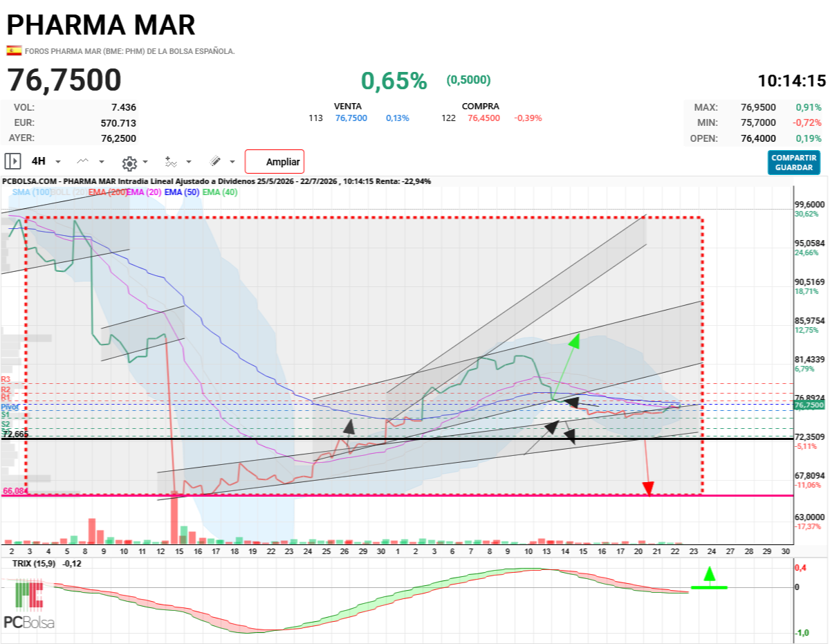Click the 10:14:15 clock time
The height and width of the screenshot is (644, 830).
tap(792, 81)
